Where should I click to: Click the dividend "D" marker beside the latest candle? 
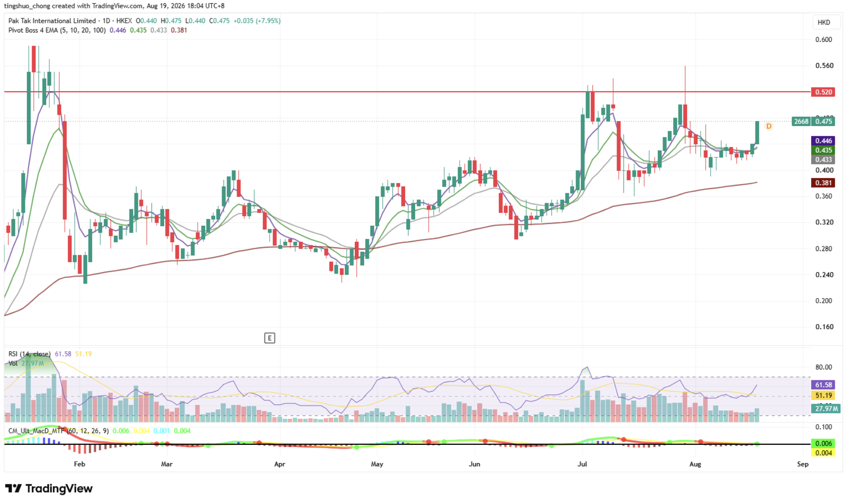(x=769, y=126)
